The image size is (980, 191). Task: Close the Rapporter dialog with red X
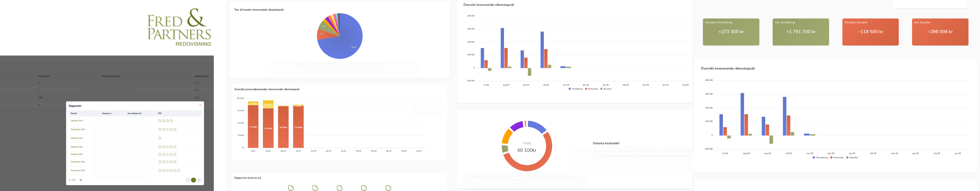point(200,105)
